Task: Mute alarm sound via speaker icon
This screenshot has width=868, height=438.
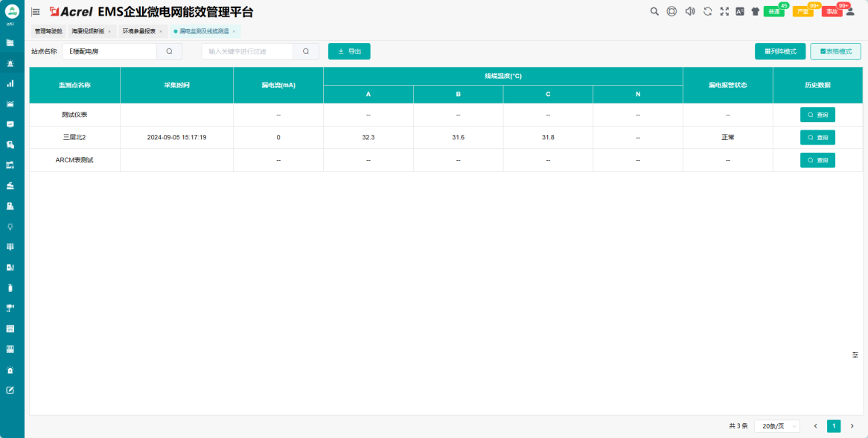Action: tap(690, 11)
